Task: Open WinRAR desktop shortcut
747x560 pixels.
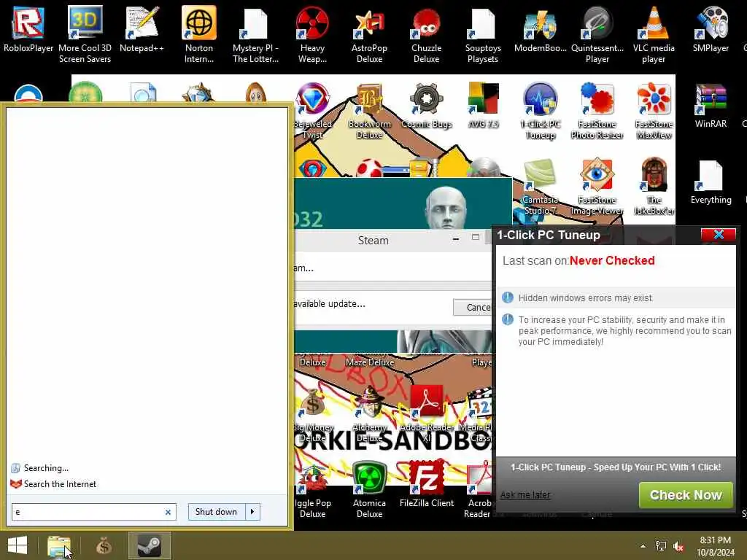Action: pos(711,106)
